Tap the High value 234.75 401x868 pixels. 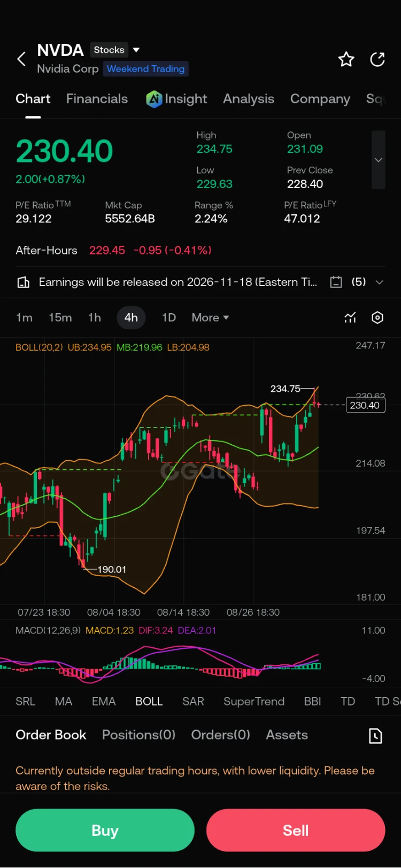click(214, 149)
